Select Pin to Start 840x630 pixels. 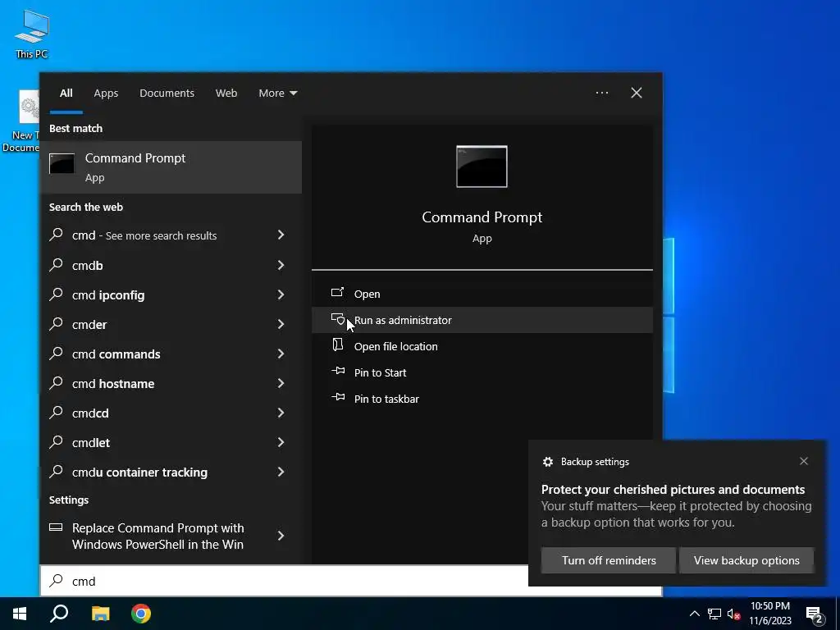[482, 372]
